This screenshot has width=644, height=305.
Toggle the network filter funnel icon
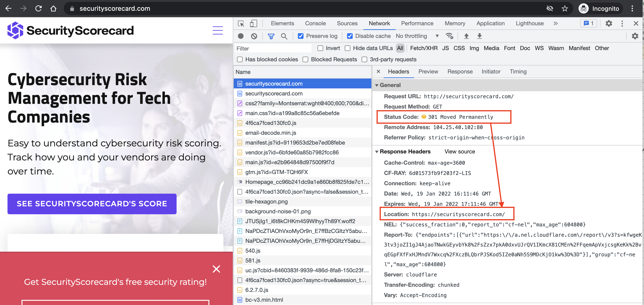pos(271,36)
